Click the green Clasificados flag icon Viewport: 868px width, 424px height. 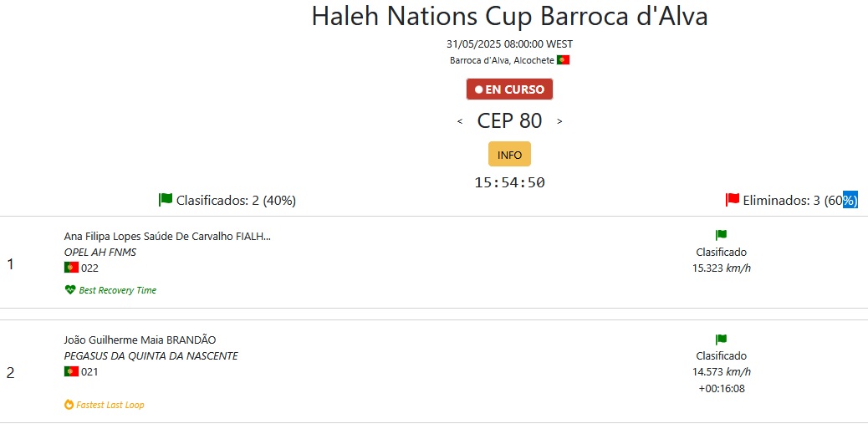[166, 199]
